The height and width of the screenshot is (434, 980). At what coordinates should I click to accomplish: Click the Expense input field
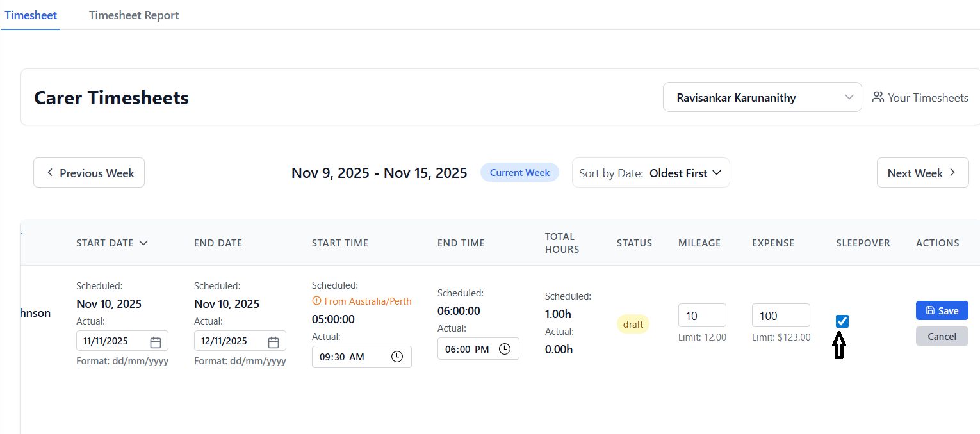coord(780,316)
